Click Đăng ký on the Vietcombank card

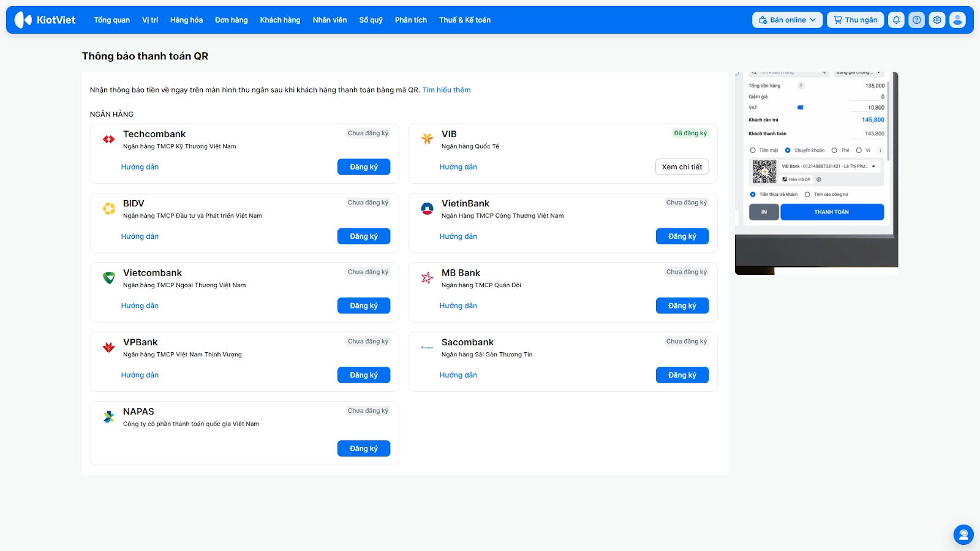click(364, 305)
